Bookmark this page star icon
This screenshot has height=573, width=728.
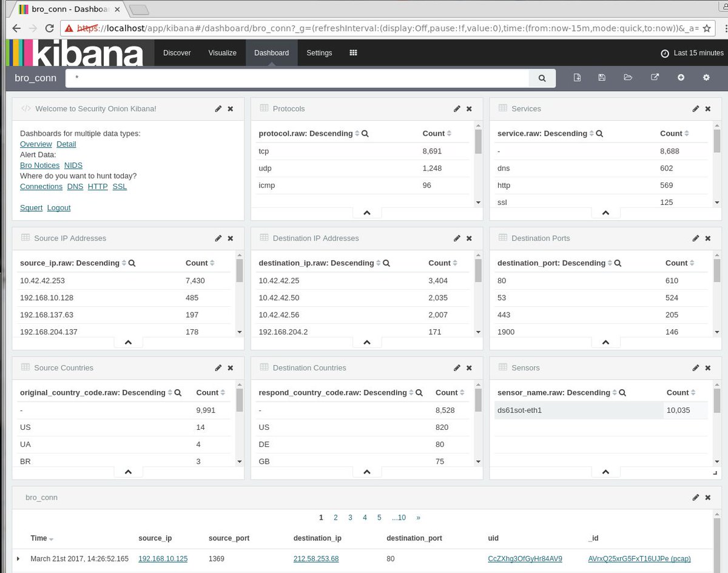point(707,28)
